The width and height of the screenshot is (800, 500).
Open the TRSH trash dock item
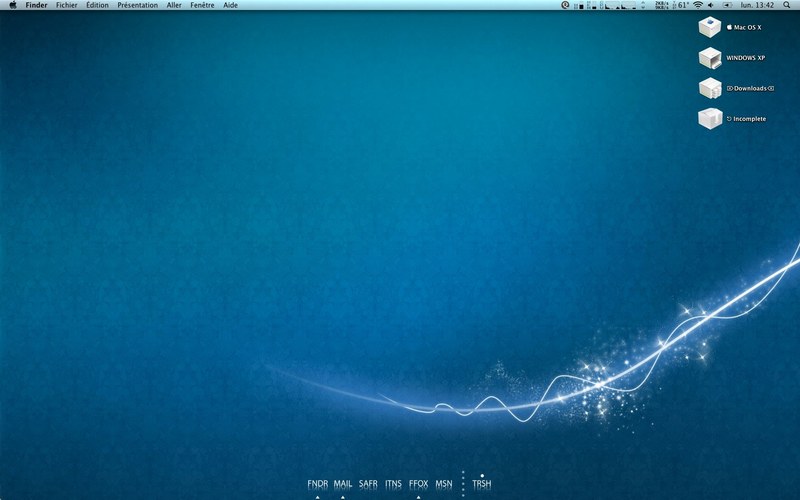pos(482,484)
